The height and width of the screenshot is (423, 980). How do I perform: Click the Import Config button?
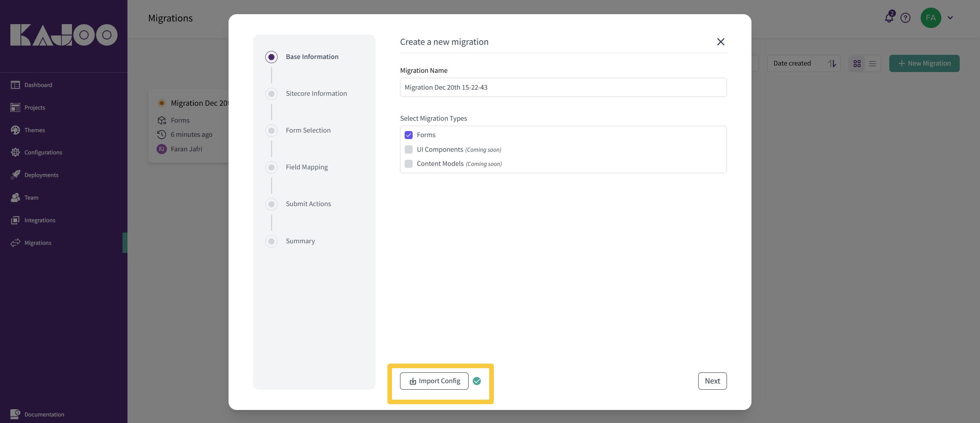click(434, 381)
